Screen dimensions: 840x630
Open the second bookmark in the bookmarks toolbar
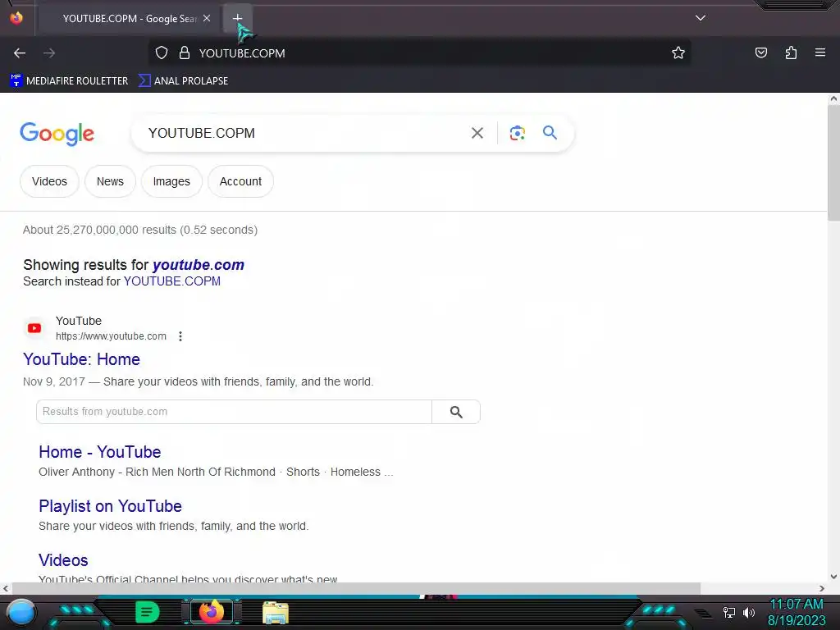pyautogui.click(x=183, y=81)
